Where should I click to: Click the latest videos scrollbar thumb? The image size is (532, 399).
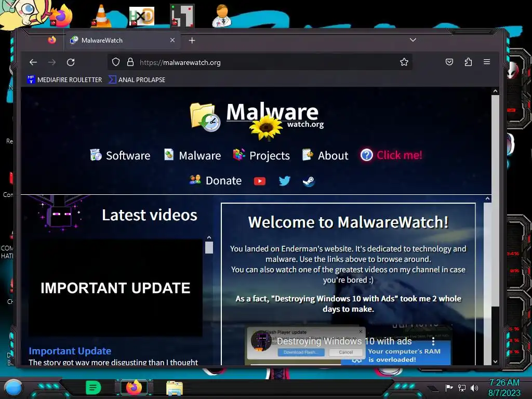[x=209, y=247]
